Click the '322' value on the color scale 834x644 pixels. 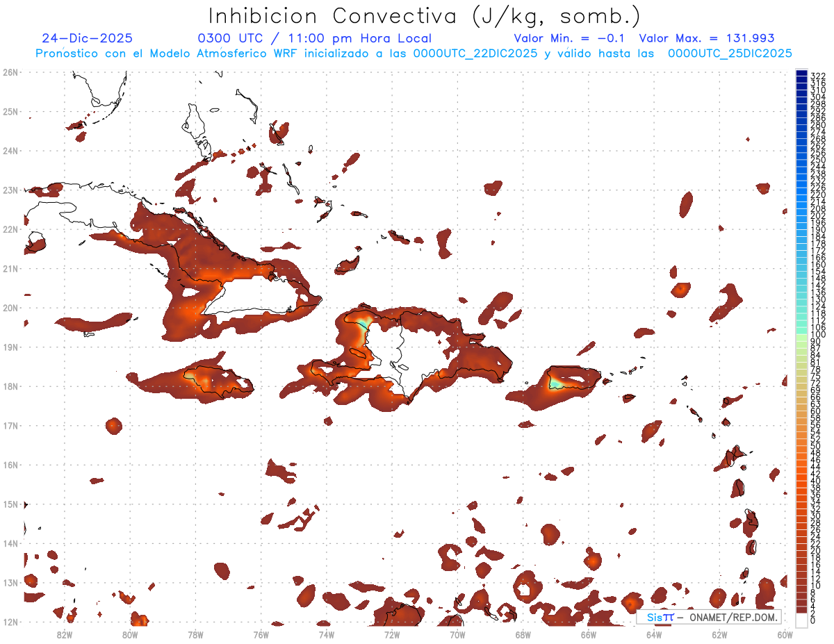click(818, 76)
